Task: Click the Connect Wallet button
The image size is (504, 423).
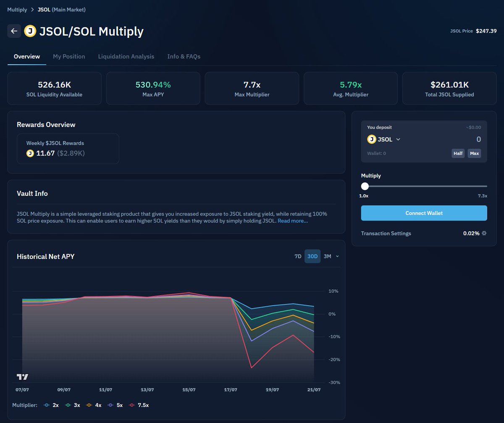Action: (424, 213)
